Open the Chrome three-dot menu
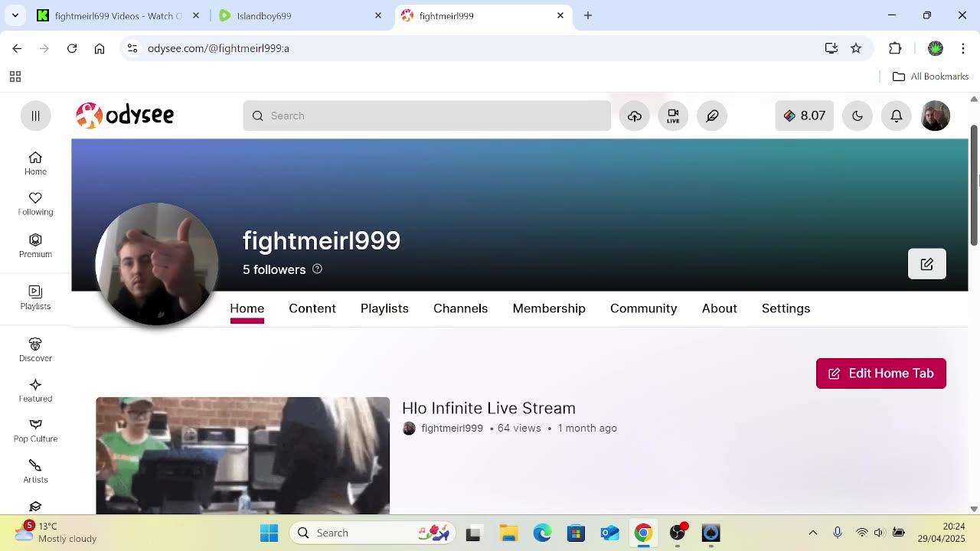 click(x=962, y=48)
